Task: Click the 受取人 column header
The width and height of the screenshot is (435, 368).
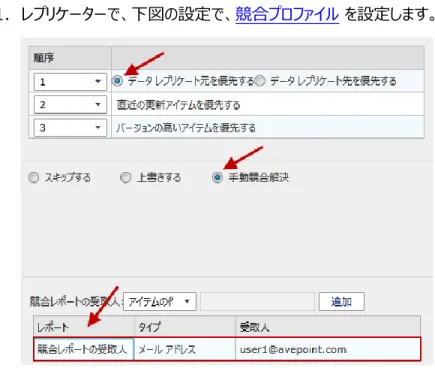Action: tap(328, 327)
